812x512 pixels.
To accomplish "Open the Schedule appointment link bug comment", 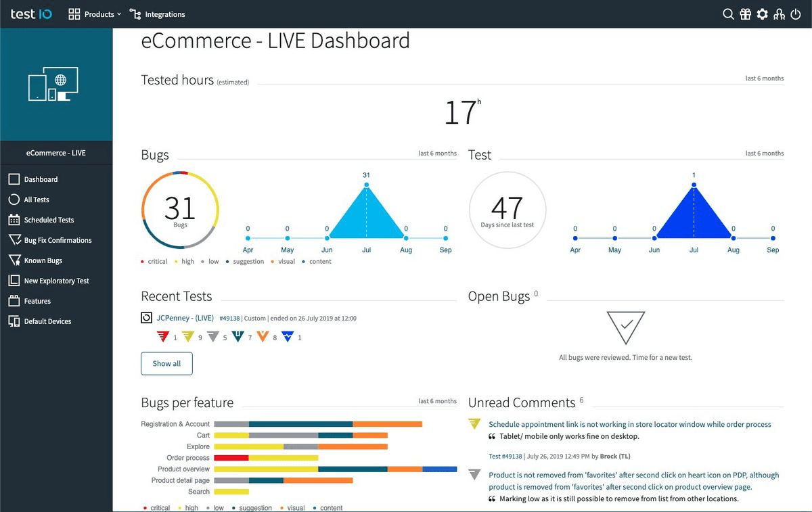I will coord(629,424).
